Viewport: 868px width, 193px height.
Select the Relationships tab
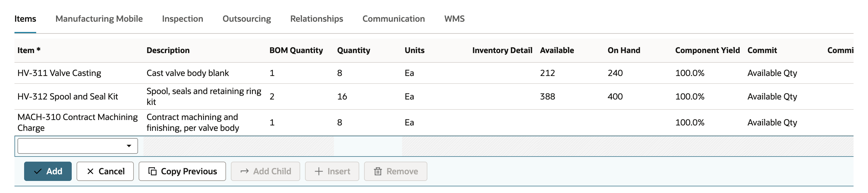[x=317, y=19]
